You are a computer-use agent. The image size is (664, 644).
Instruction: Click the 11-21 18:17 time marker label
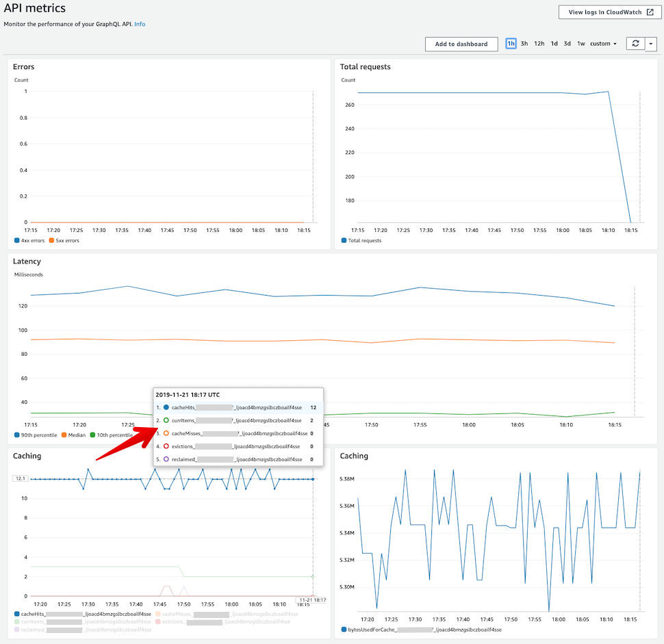[x=313, y=600]
